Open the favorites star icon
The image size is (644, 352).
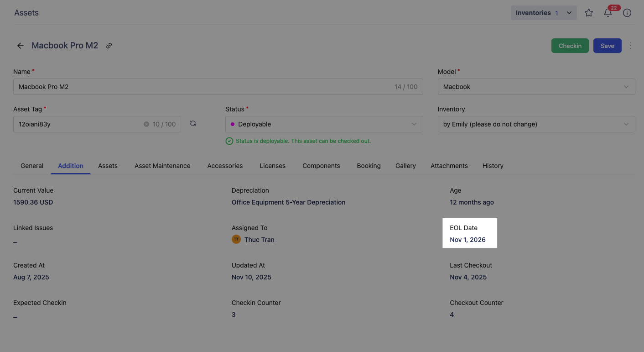click(589, 13)
